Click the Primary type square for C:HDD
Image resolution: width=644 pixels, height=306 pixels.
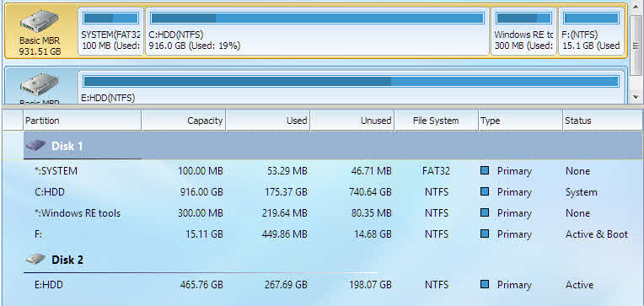click(485, 191)
